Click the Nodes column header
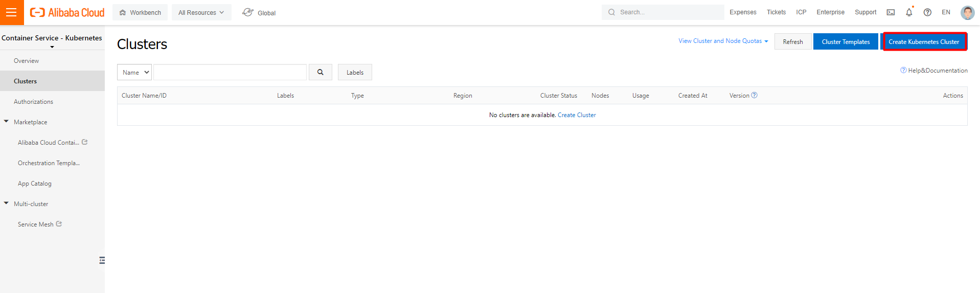980x293 pixels. point(600,96)
